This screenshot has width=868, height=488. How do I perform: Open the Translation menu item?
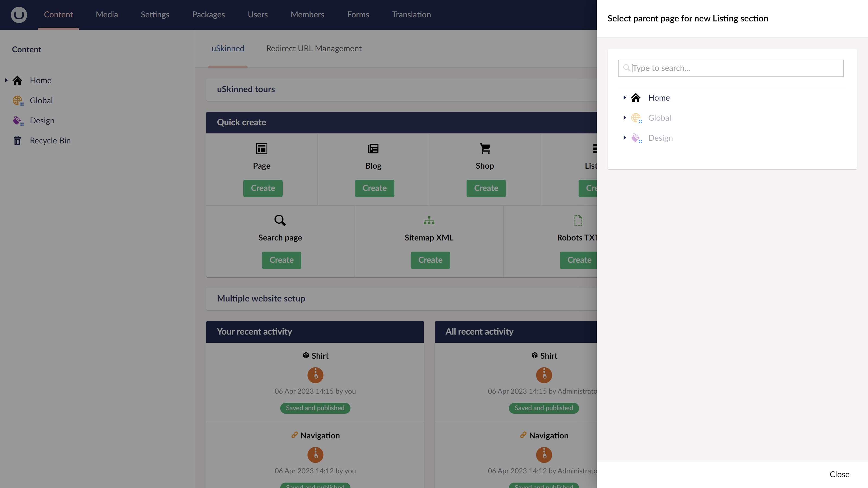click(411, 14)
